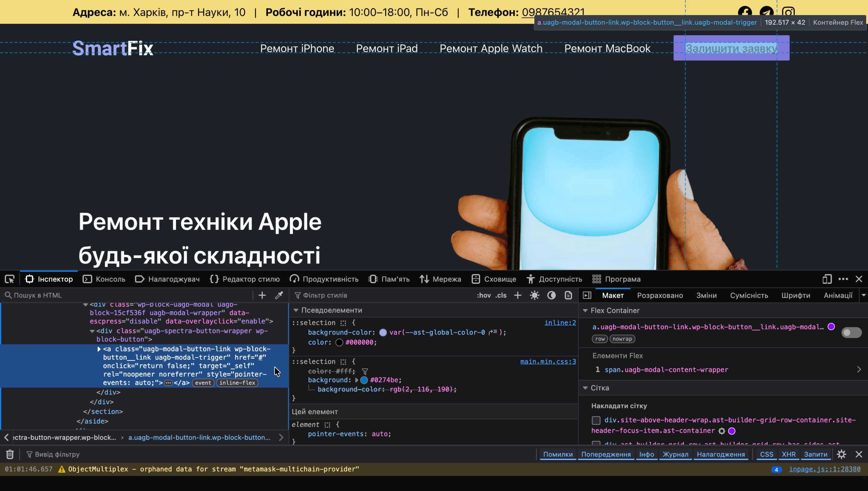The height and width of the screenshot is (491, 868).
Task: Collapse the uagb-spectra-button-wrapper div node
Action: click(x=92, y=331)
